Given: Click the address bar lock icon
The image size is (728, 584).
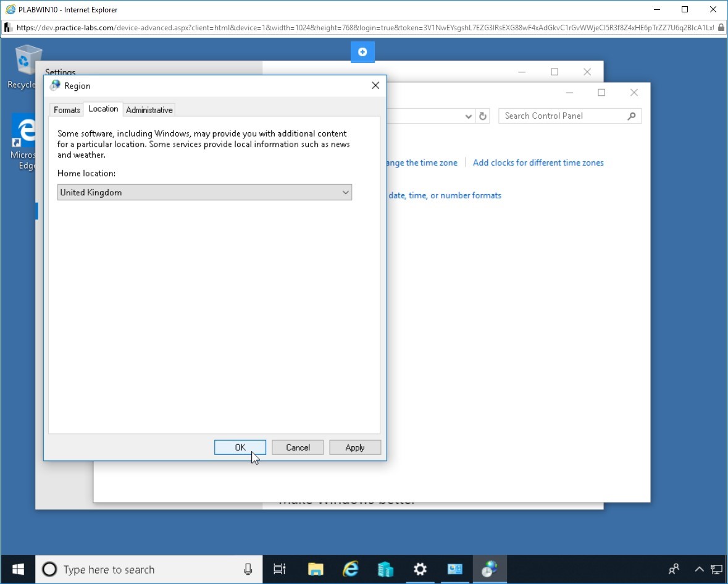Looking at the screenshot, I should (721, 27).
